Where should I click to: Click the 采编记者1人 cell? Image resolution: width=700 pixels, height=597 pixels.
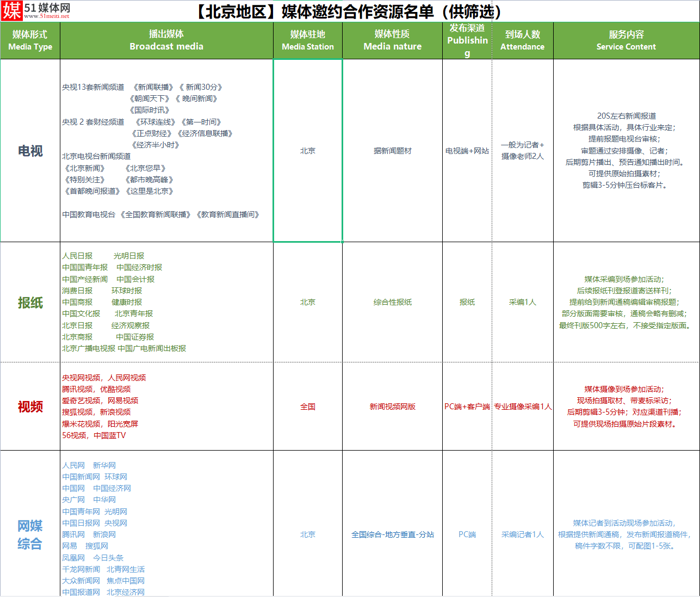click(x=523, y=524)
